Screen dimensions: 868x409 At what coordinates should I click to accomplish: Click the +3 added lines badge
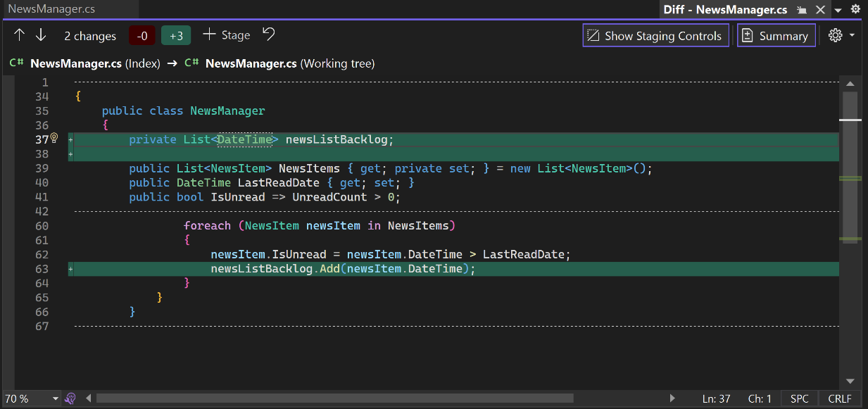pos(176,36)
